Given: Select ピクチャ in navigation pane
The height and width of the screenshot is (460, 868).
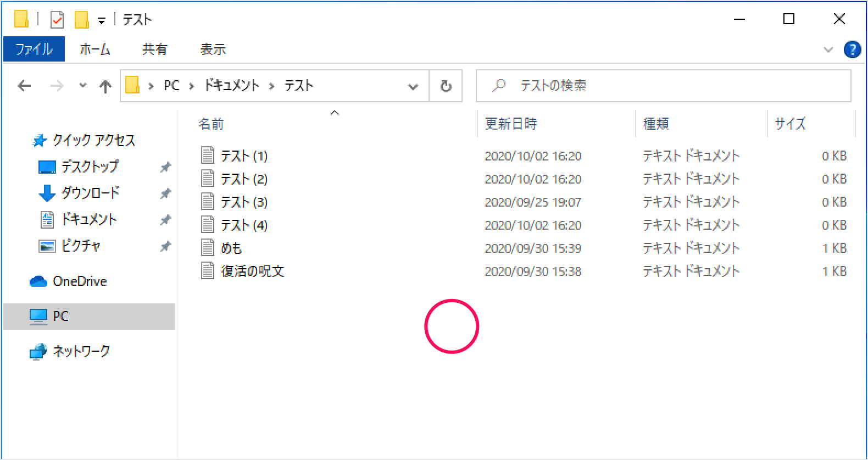Looking at the screenshot, I should [x=81, y=246].
